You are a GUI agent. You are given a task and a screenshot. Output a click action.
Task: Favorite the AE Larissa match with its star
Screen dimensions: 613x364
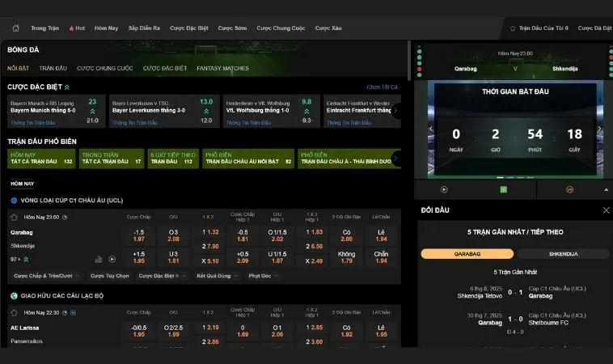[x=15, y=313]
